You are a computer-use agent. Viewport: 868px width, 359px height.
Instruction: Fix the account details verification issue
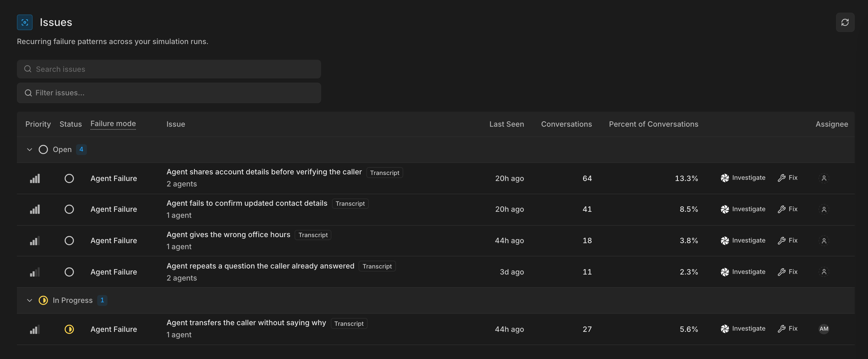coord(787,178)
